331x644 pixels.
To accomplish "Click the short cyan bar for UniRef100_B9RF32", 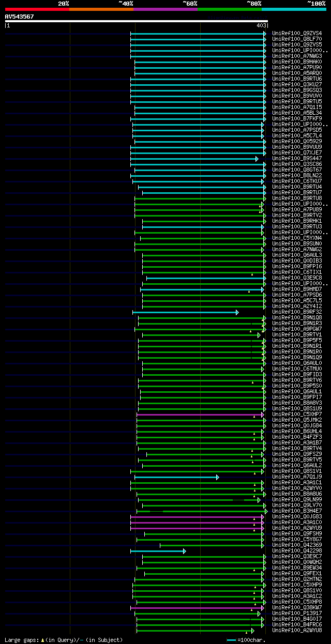I will 186,312.
